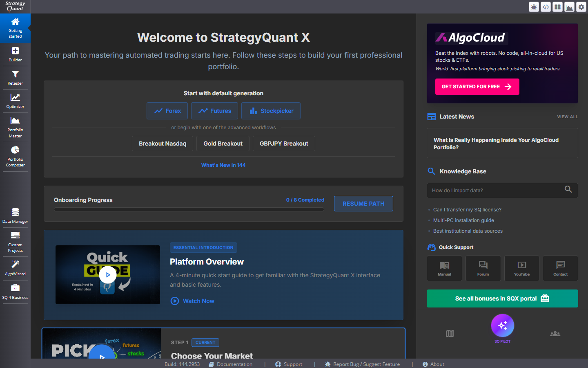
Task: Choose Breakout Nasdaq workflow
Action: tap(163, 144)
